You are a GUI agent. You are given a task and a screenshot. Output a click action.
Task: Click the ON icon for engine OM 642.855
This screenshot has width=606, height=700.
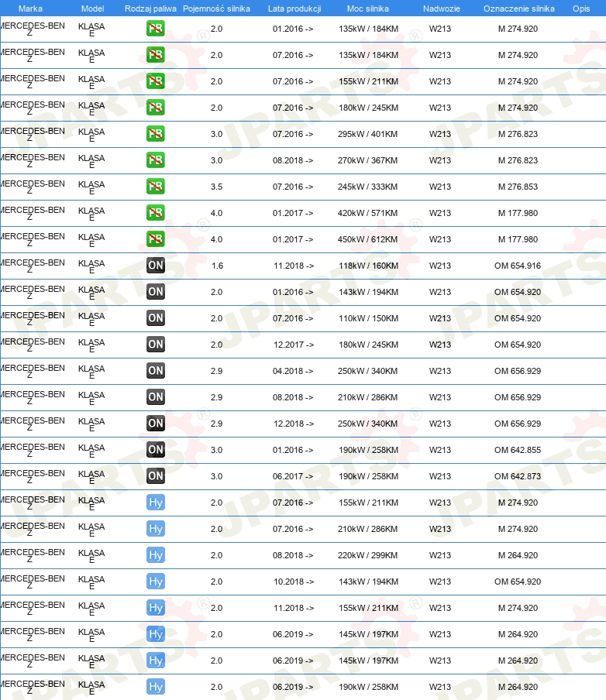[x=156, y=450]
